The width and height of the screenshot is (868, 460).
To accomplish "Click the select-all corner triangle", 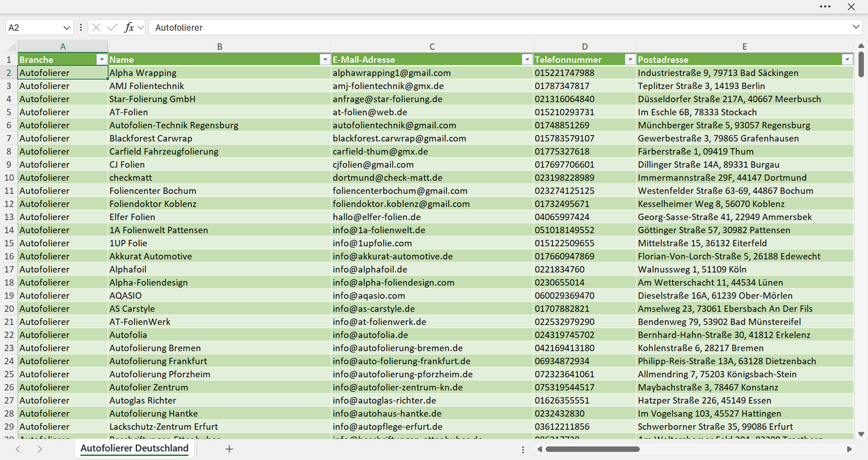I will (x=11, y=47).
